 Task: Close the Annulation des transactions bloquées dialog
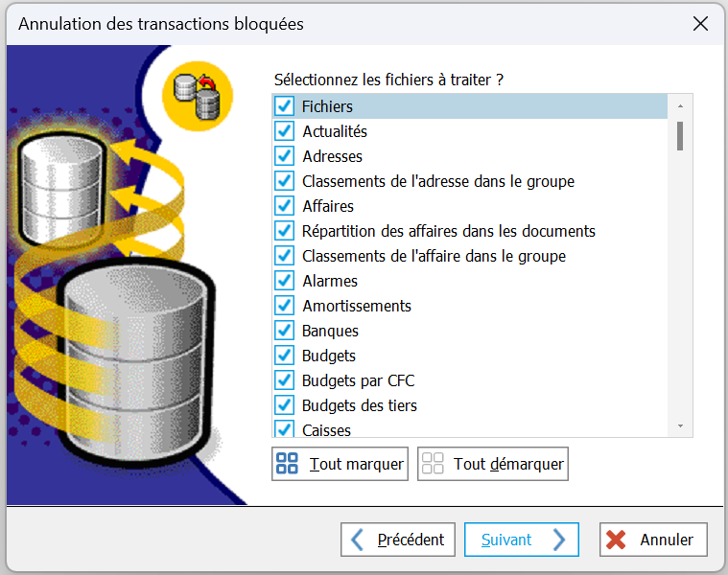coord(701,24)
